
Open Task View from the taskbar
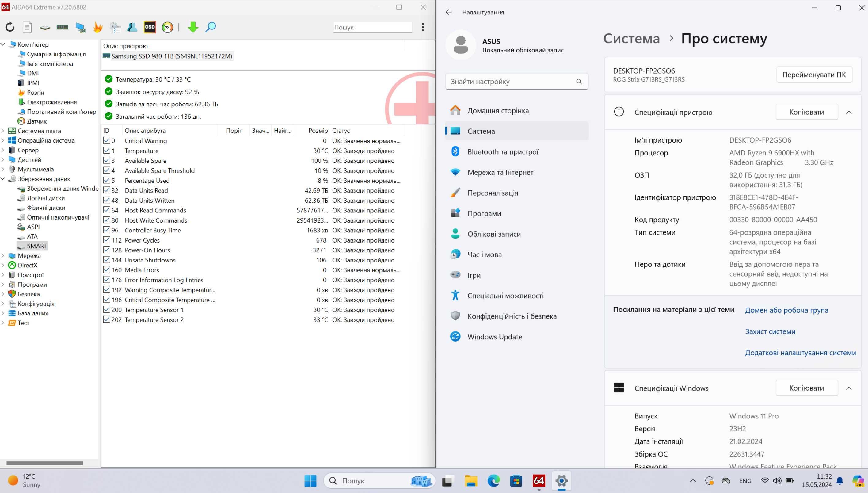[x=447, y=481]
